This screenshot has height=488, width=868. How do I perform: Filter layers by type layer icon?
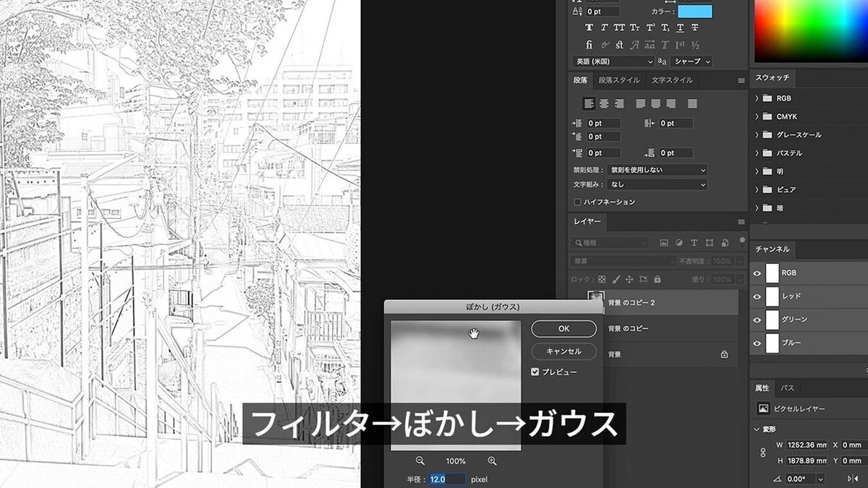(x=694, y=242)
